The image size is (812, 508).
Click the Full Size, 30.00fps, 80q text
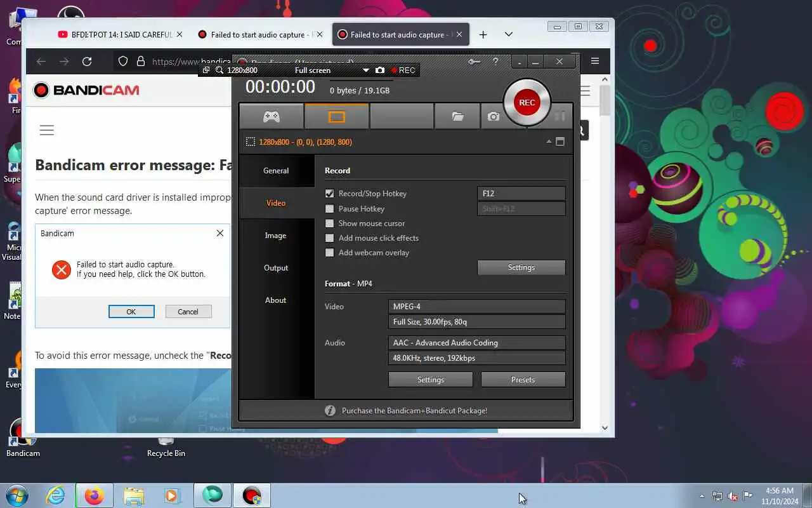point(430,322)
